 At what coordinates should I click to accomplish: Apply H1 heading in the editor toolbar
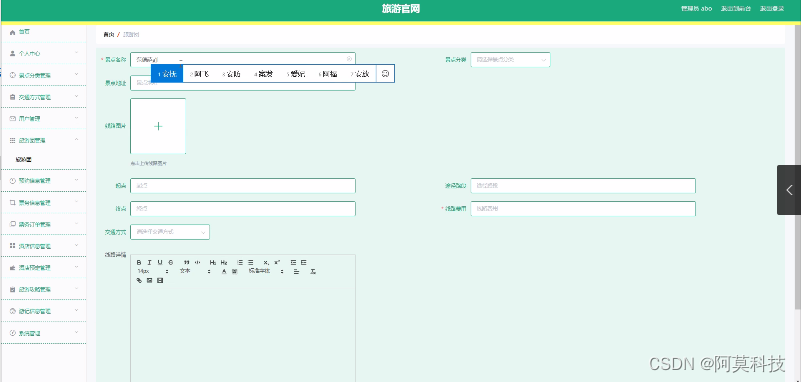click(213, 262)
